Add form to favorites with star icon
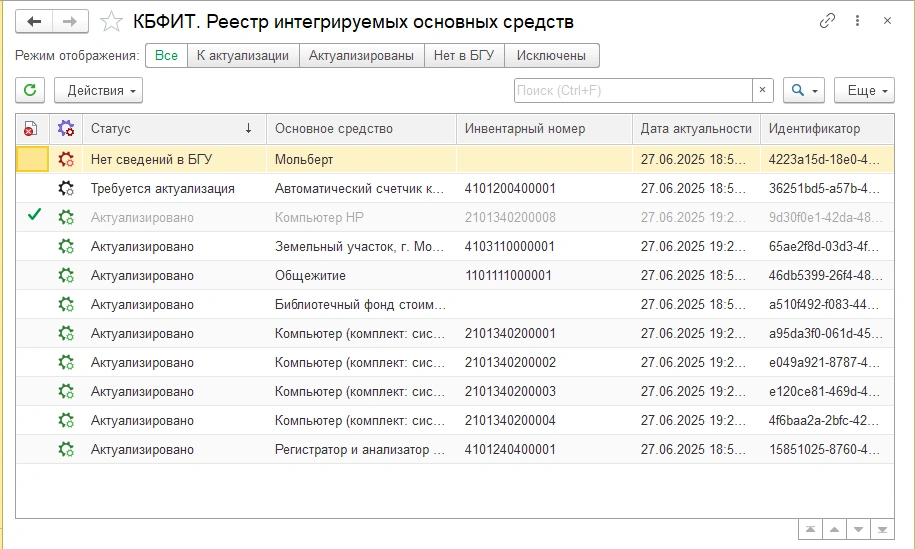This screenshot has width=915, height=549. pyautogui.click(x=111, y=22)
